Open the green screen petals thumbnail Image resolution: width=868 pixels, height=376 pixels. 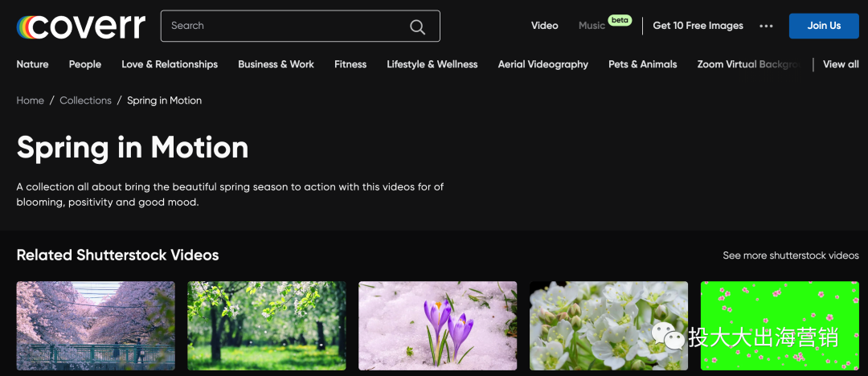pos(780,325)
